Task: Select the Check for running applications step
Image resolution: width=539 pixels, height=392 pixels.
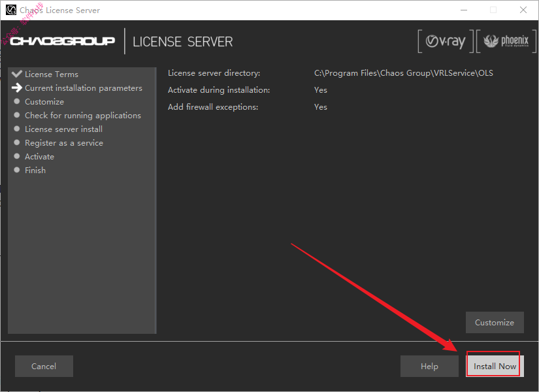Action: (83, 116)
